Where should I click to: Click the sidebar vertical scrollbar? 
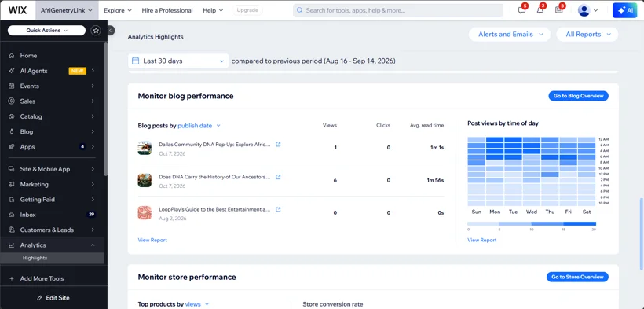pyautogui.click(x=105, y=109)
